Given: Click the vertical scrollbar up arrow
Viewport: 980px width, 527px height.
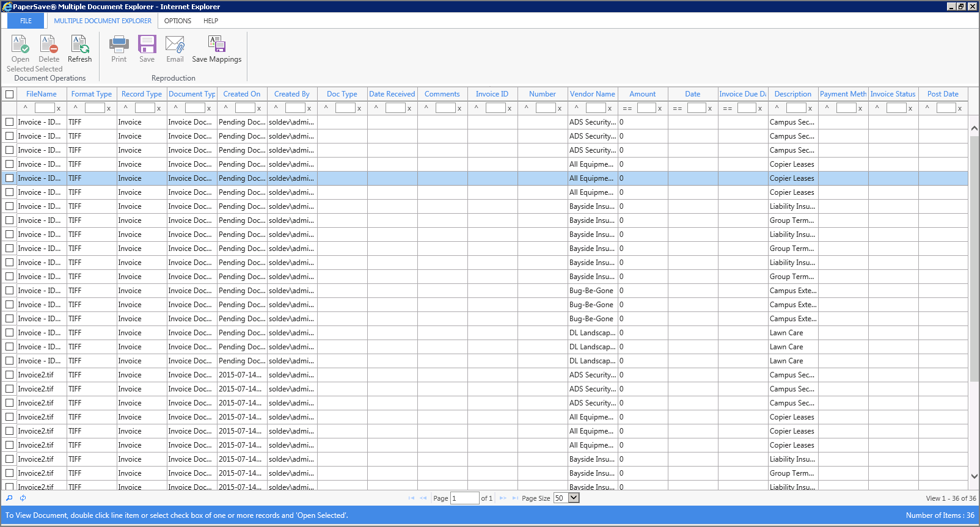Looking at the screenshot, I should (974, 128).
